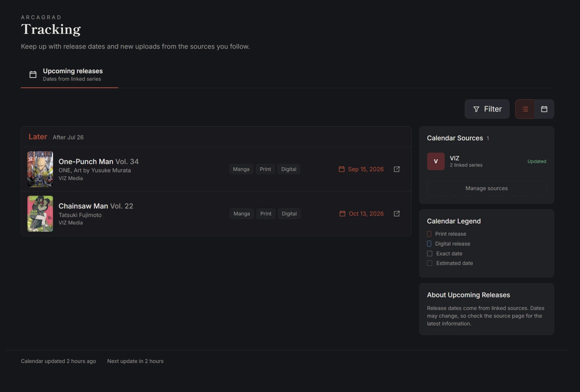Click the Print release legend swatch
580x392 pixels.
[429, 234]
